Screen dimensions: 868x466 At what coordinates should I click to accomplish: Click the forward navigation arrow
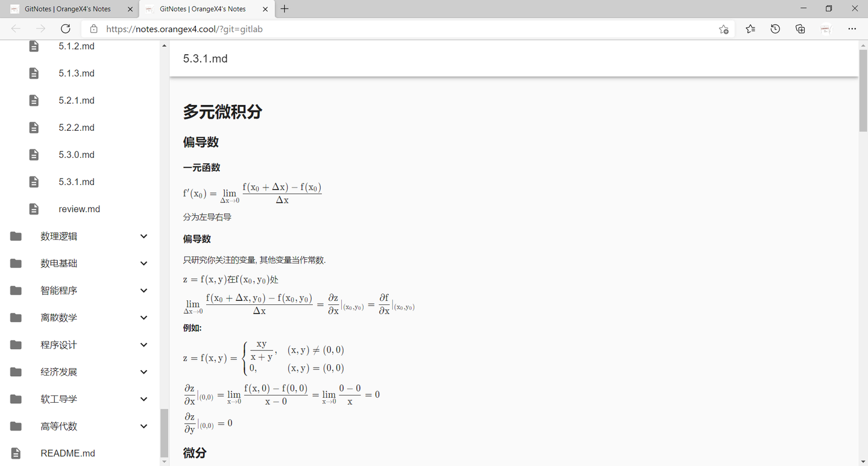pyautogui.click(x=40, y=28)
